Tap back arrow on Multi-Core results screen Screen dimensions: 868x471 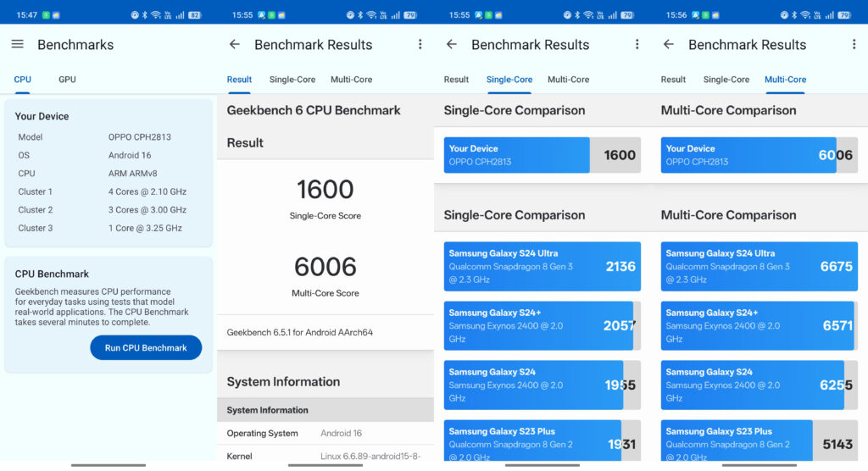(669, 44)
